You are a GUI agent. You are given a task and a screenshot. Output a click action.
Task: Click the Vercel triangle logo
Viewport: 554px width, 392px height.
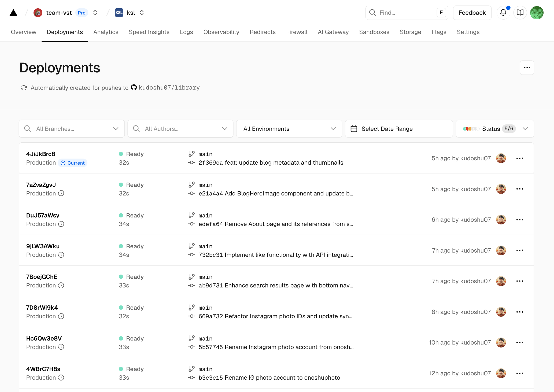13,13
